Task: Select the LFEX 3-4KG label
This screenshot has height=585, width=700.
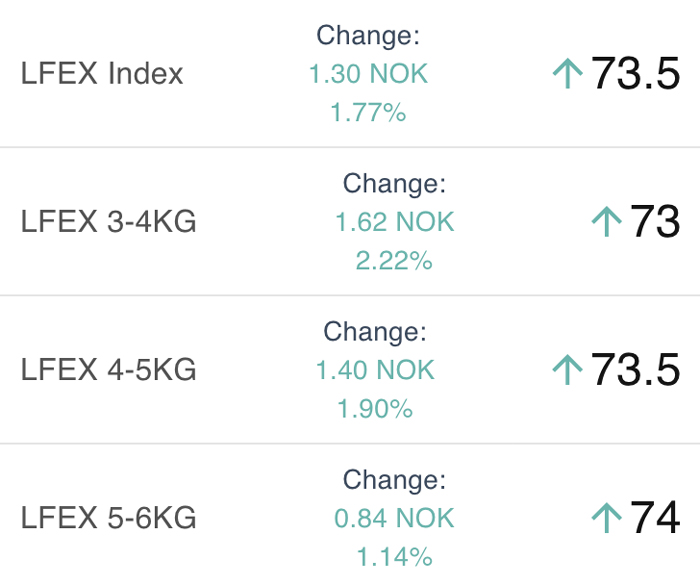Action: coord(108,222)
